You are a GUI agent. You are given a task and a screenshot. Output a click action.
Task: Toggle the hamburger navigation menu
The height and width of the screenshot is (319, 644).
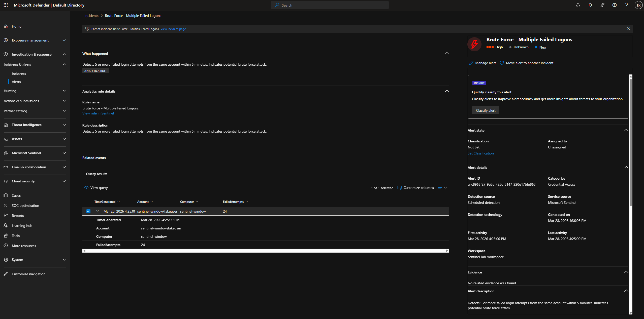(x=6, y=16)
